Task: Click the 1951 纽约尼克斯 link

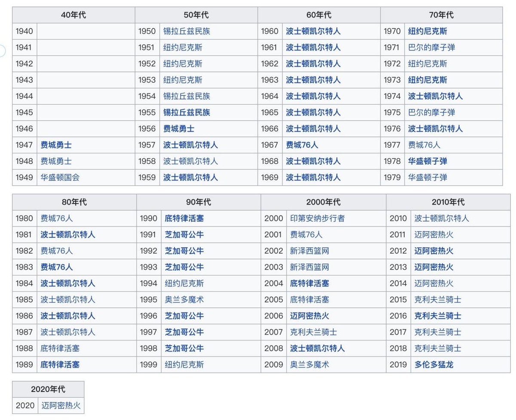Action: [x=184, y=47]
